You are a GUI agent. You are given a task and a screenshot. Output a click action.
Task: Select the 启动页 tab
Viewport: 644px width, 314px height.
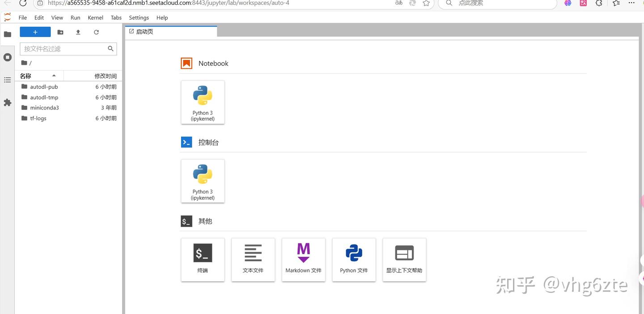click(171, 32)
